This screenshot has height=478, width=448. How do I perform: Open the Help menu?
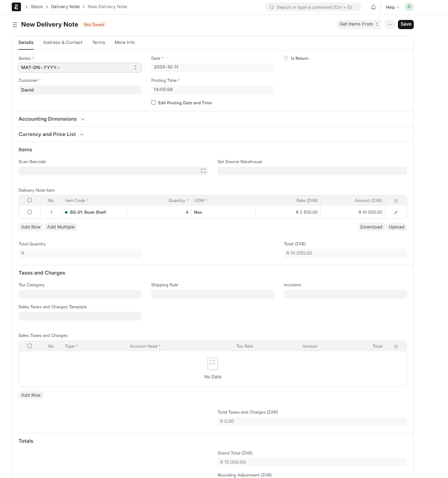pyautogui.click(x=392, y=7)
